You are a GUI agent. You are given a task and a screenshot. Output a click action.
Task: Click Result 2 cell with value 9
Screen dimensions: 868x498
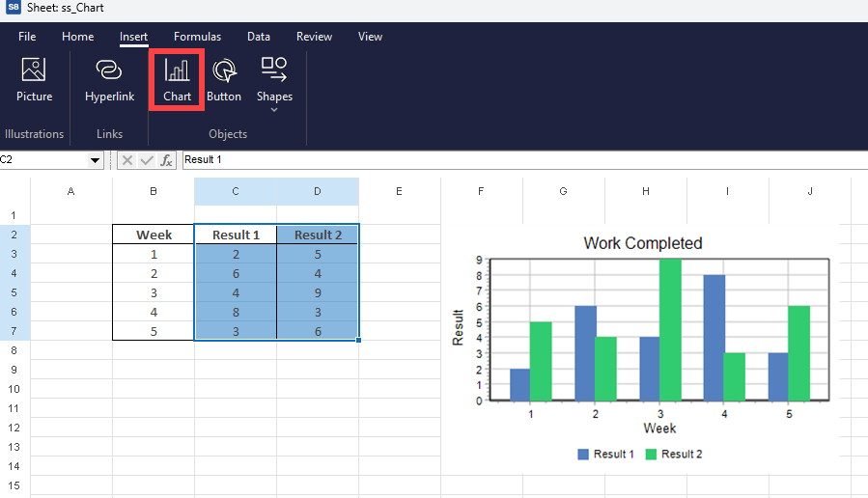click(318, 292)
